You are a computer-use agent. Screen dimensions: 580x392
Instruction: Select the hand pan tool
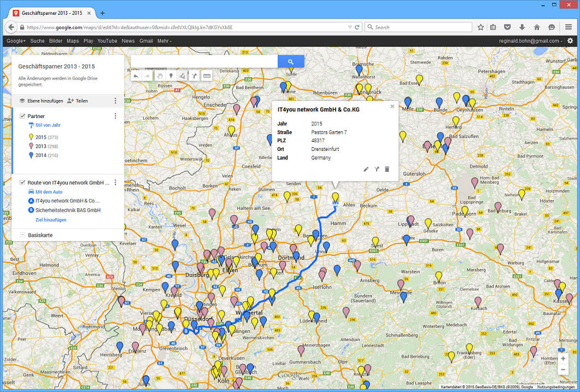click(160, 76)
